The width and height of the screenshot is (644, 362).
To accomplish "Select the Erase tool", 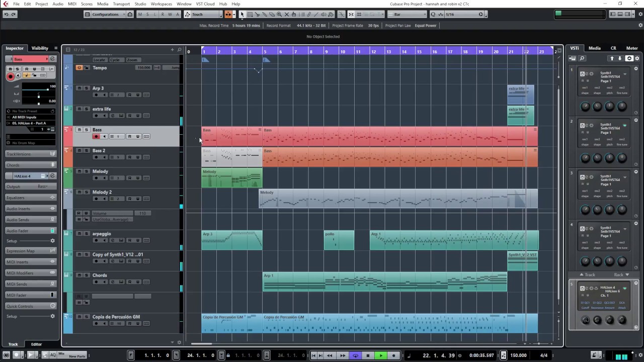I will [x=272, y=14].
